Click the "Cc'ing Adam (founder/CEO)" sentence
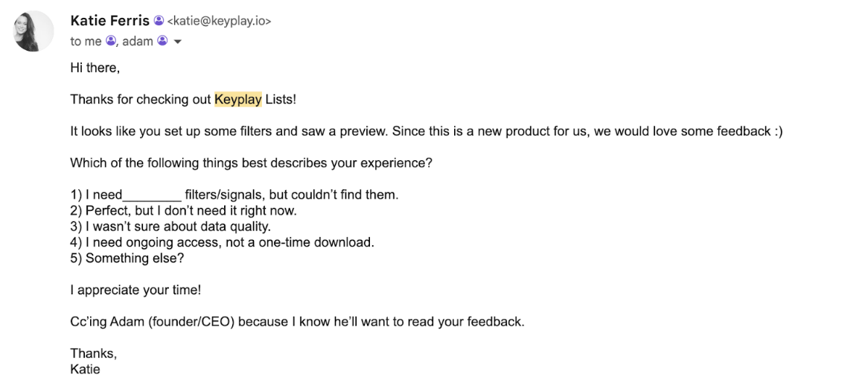The height and width of the screenshot is (389, 868). tap(297, 322)
